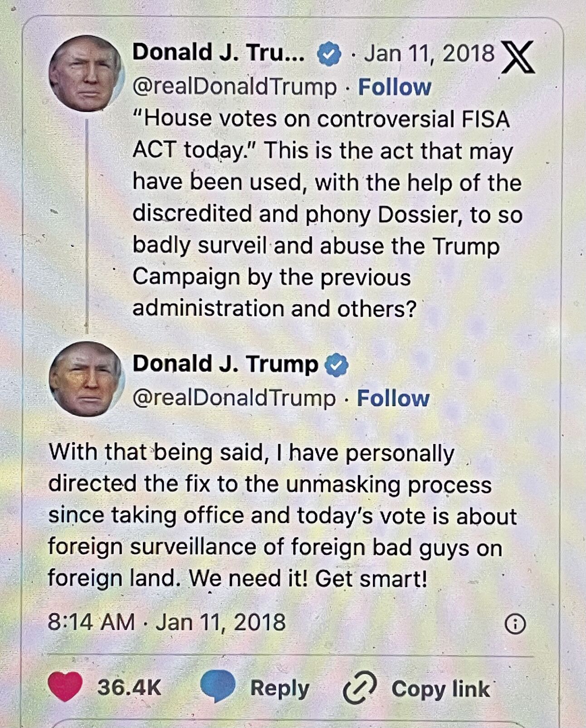This screenshot has height=728, width=586.
Task: Follow the account from the top tweet
Action: 395,87
